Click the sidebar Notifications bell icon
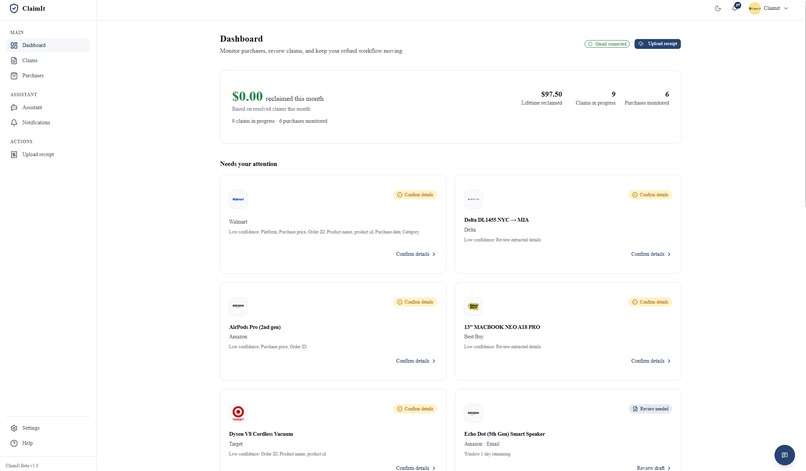Screen dimensions: 806x471 [x=14, y=122]
